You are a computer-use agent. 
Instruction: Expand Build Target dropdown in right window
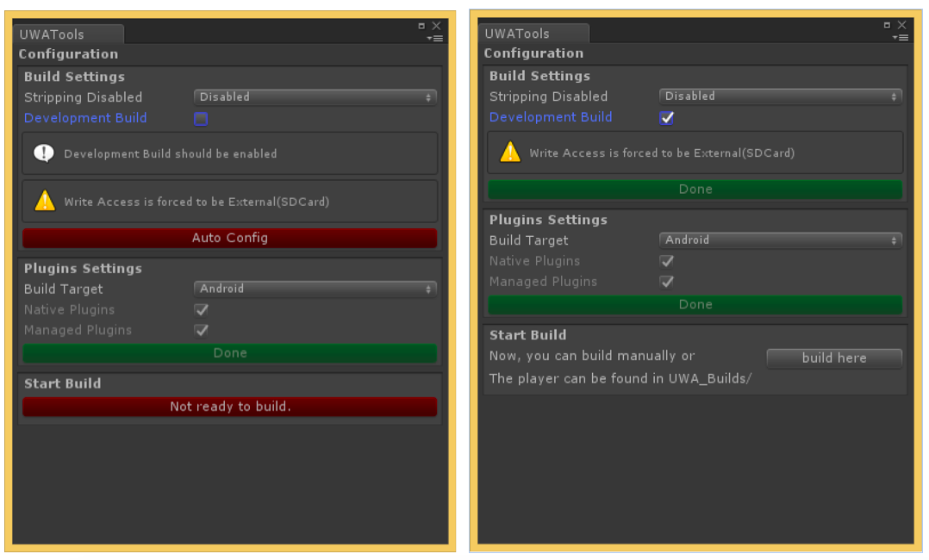pos(780,240)
